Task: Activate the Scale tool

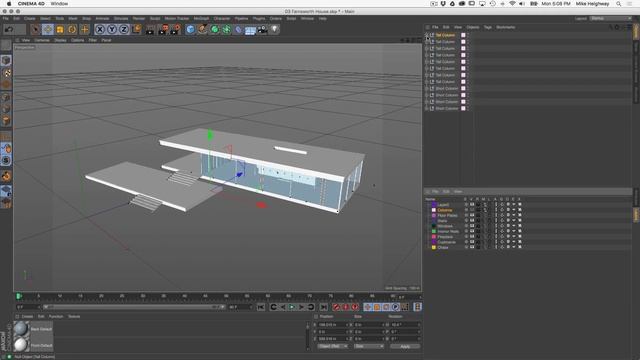Action: point(60,29)
